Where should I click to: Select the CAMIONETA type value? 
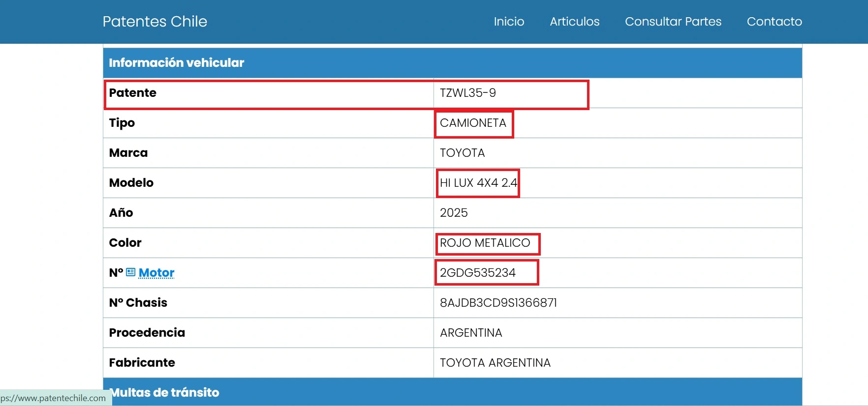point(473,123)
